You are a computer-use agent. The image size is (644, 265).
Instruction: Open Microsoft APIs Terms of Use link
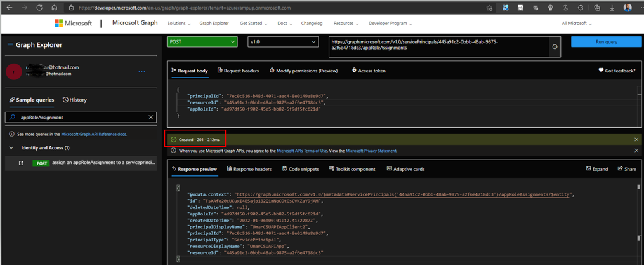(302, 151)
